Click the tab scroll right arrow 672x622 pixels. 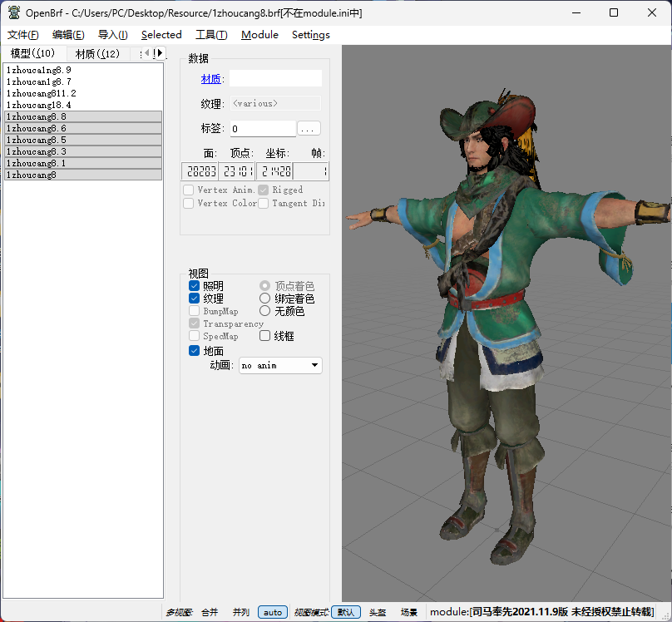pyautogui.click(x=160, y=52)
